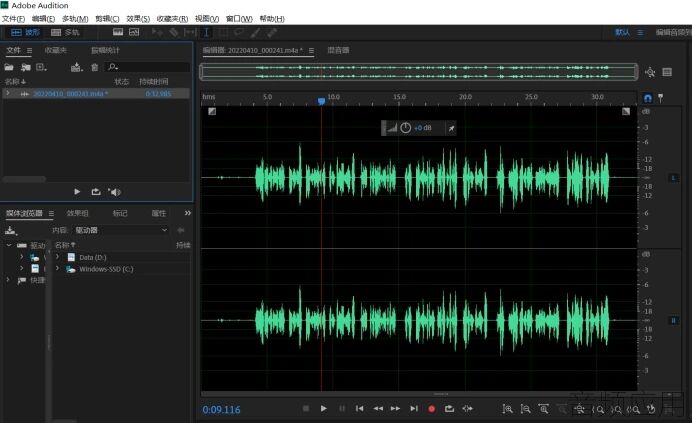The image size is (692, 423).
Task: Select the Lasso Selection tool
Action: coord(239,32)
